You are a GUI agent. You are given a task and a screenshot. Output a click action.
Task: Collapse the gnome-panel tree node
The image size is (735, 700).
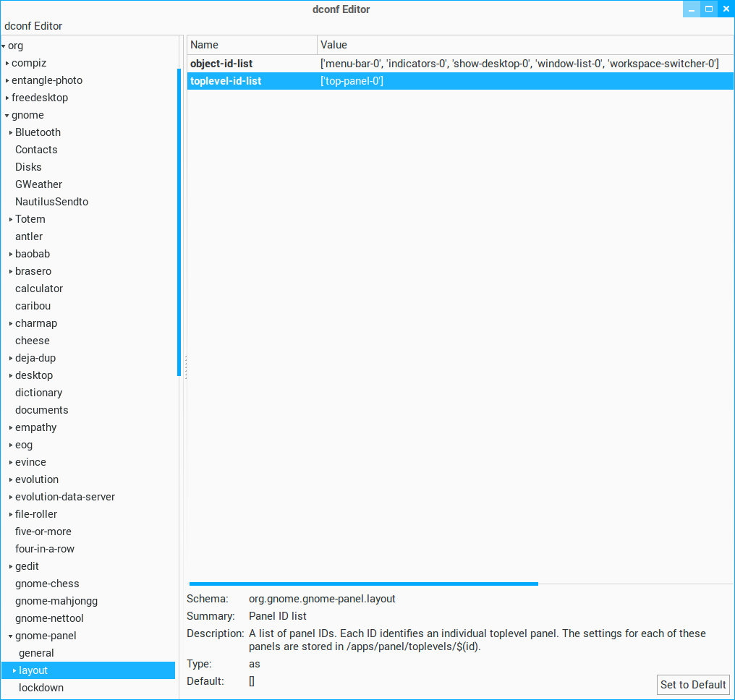coord(11,636)
